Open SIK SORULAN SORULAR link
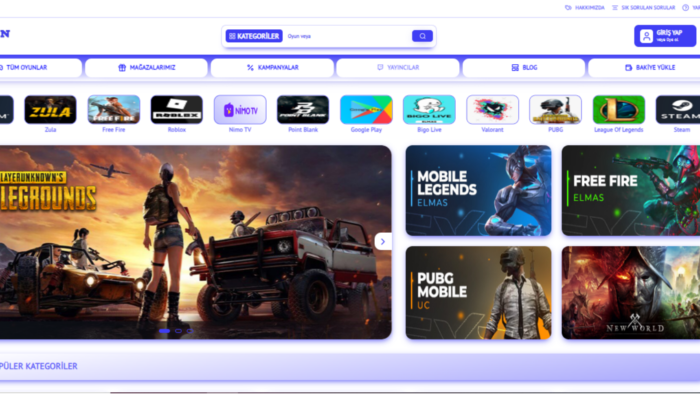The height and width of the screenshot is (394, 700). pos(643,8)
